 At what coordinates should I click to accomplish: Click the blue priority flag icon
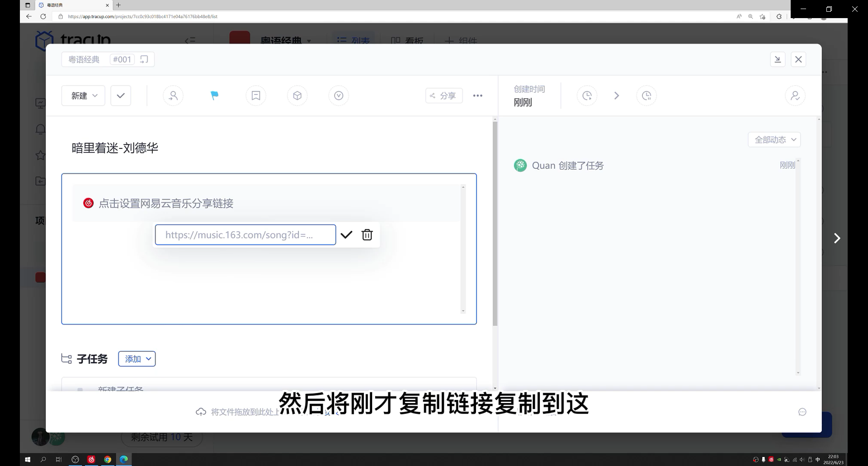(214, 95)
